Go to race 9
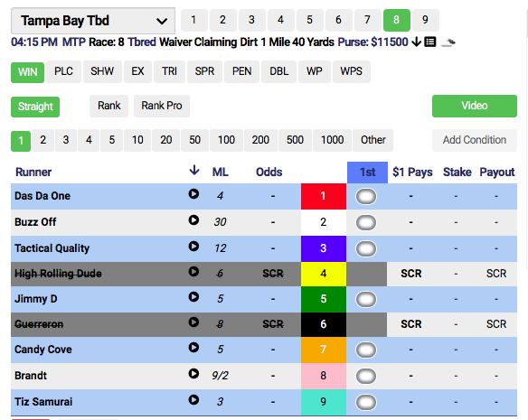The height and width of the screenshot is (420, 528). pos(425,20)
